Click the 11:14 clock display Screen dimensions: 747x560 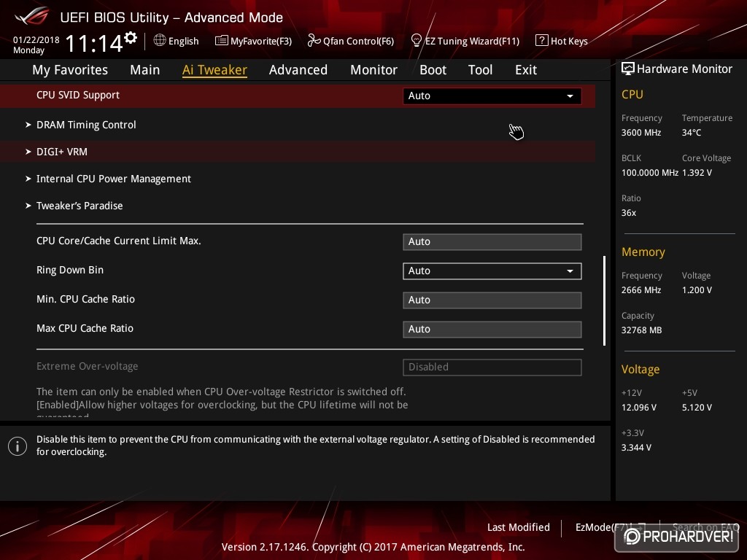point(94,44)
